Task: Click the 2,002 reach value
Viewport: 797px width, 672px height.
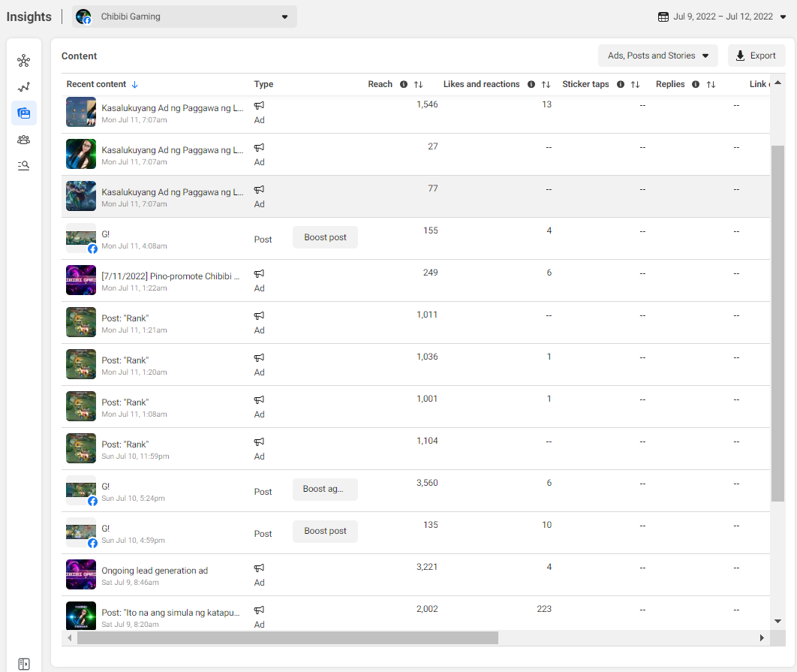Action: coord(427,609)
